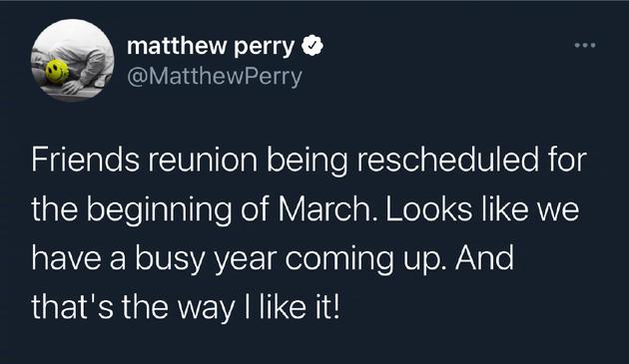This screenshot has height=364, width=629.
Task: Click the word "rescheduled" in the tweet
Action: pyautogui.click(x=447, y=159)
